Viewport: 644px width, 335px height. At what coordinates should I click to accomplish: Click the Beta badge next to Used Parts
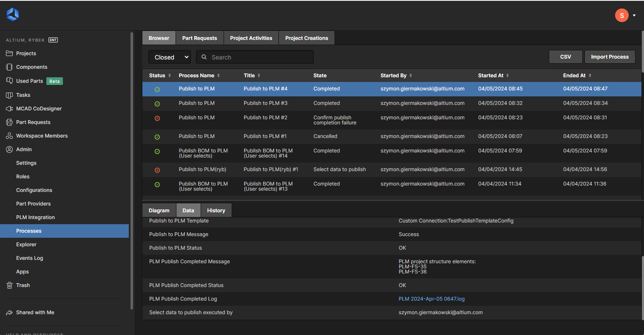coord(54,81)
